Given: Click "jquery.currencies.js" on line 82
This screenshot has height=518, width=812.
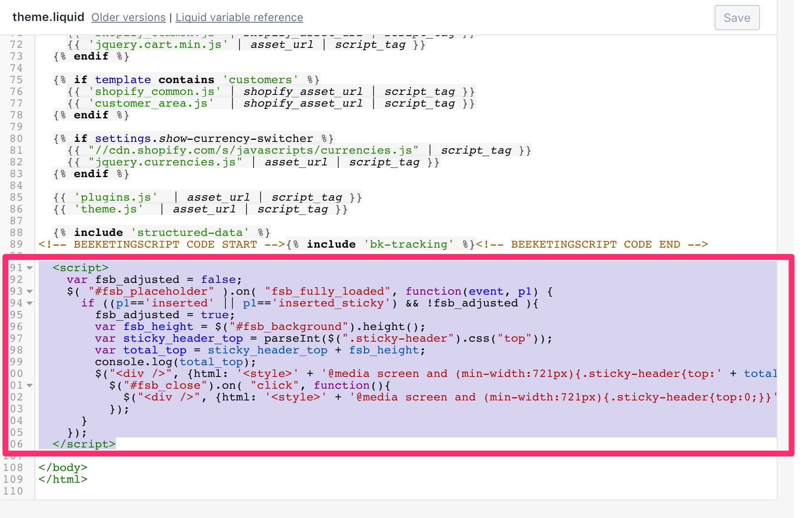Looking at the screenshot, I should 165,162.
